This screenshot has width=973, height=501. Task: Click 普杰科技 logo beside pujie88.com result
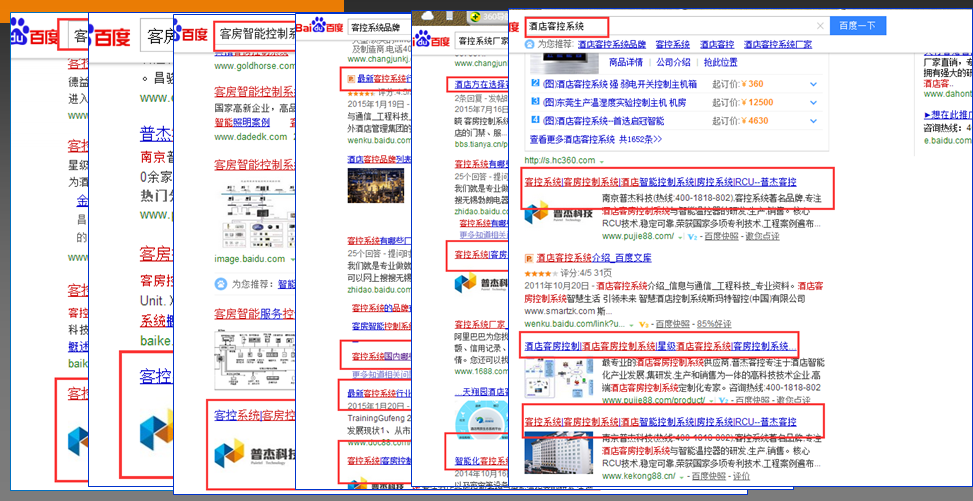[x=558, y=212]
